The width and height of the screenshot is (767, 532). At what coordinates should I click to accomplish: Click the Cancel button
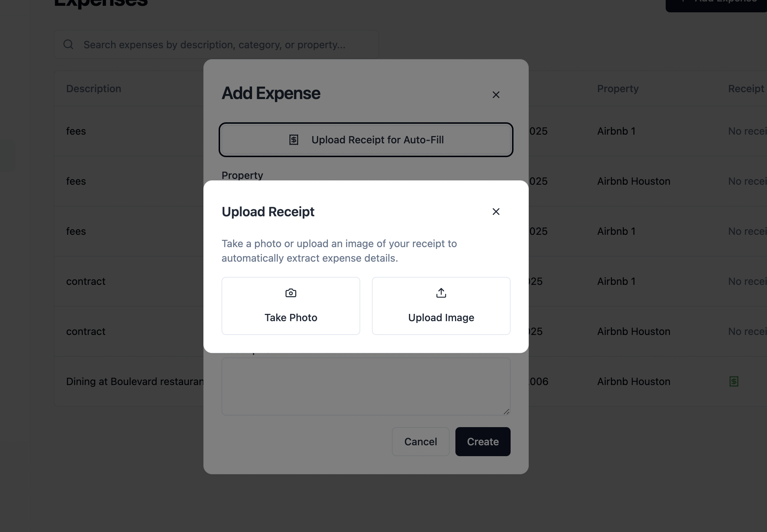421,442
